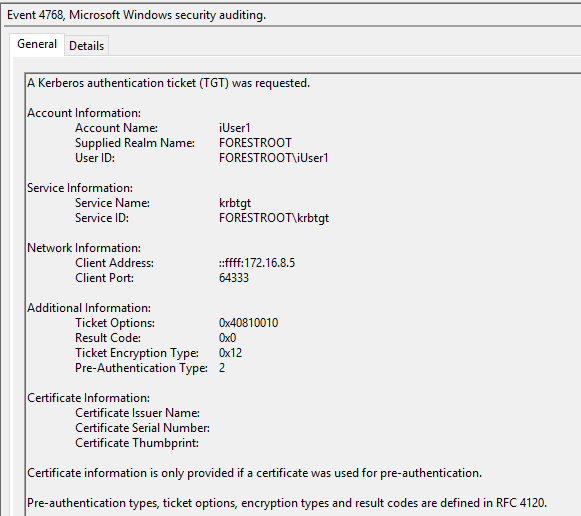The image size is (581, 516).
Task: Click the User ID value FORESTROOT\iUser1
Action: pyautogui.click(x=273, y=158)
